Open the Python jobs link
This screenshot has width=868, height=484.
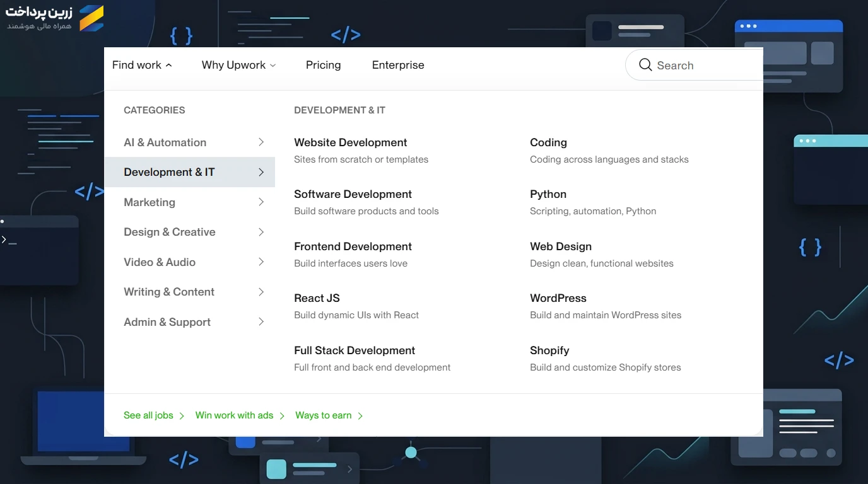[548, 194]
